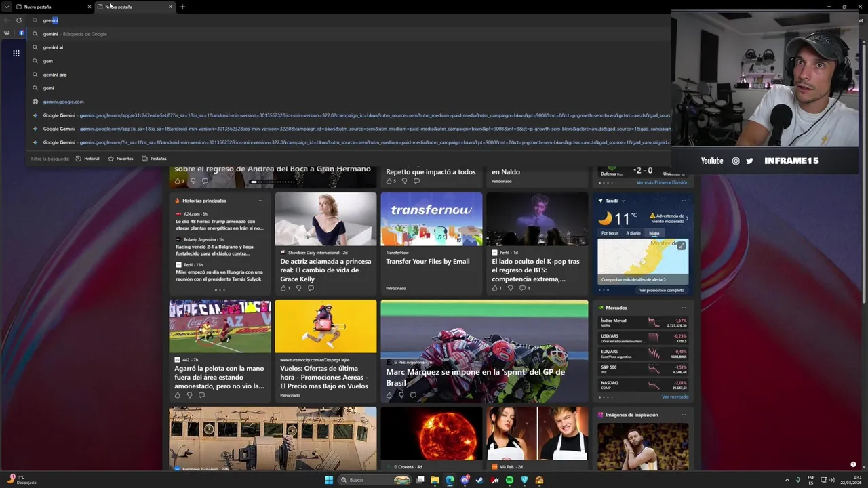Open the 'Agarró la pelota con la mano' article
Screen dimensions: 868x488
(x=219, y=378)
